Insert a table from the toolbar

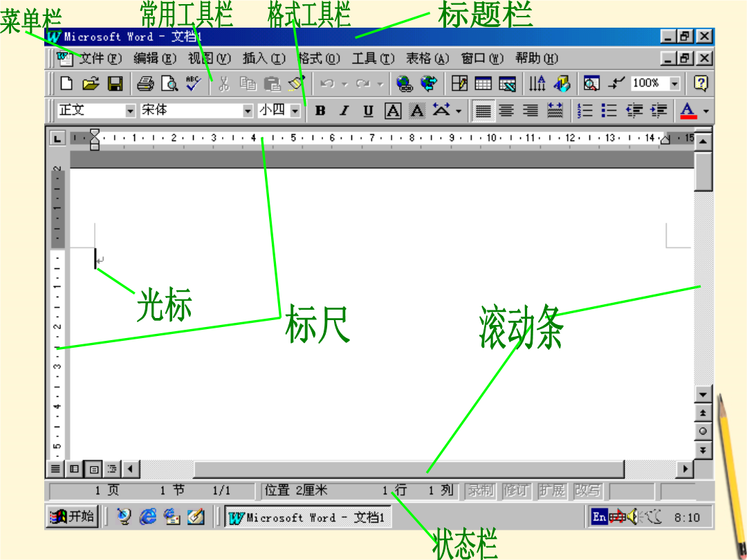point(483,84)
